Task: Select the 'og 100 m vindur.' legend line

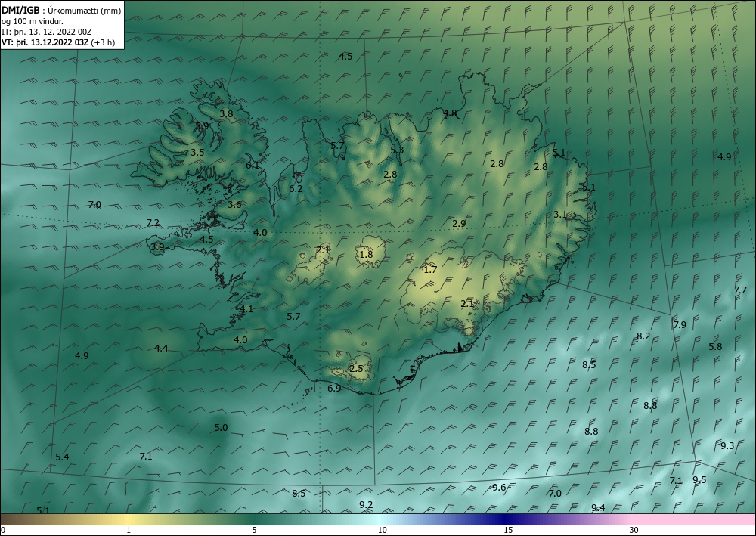Action: tap(32, 21)
